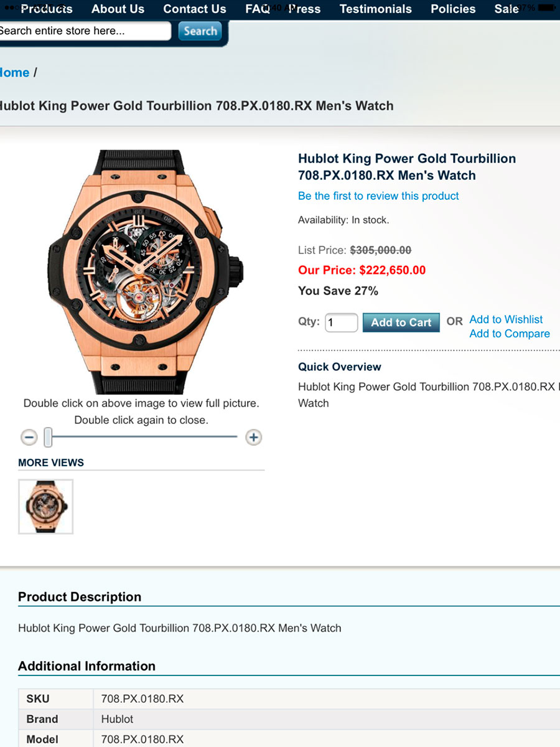Screen dimensions: 560x747
Task: Open 'Be the first to review' link
Action: tap(378, 196)
